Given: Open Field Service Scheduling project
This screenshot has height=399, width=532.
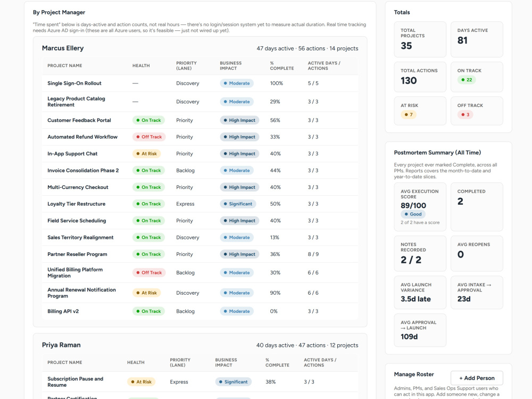Looking at the screenshot, I should pyautogui.click(x=77, y=221).
